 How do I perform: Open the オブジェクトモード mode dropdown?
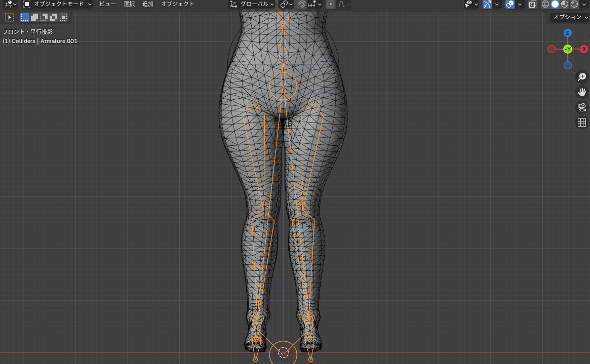pyautogui.click(x=58, y=4)
